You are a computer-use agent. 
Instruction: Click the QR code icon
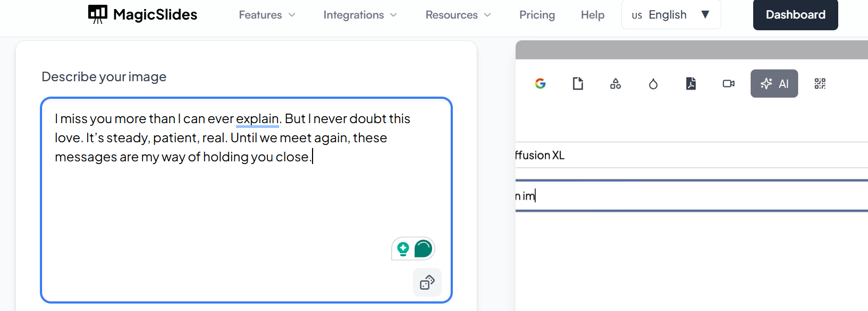[820, 84]
